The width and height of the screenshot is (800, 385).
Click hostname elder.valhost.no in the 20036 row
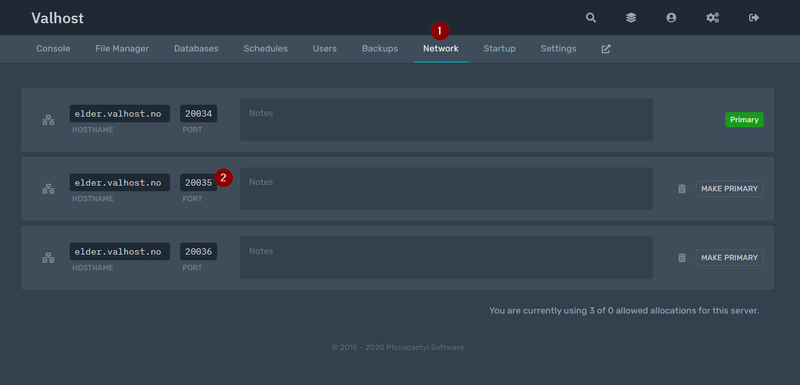click(x=119, y=251)
